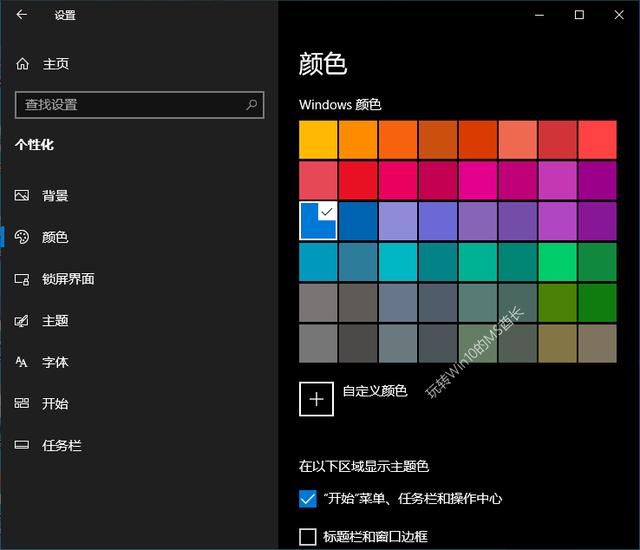Click the back arrow in Settings header

pos(22,15)
